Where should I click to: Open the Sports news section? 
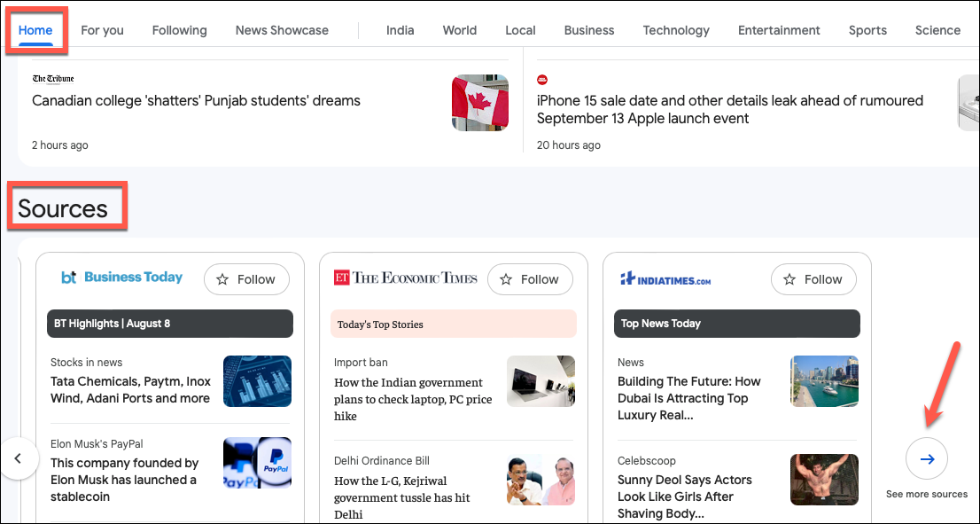pyautogui.click(x=867, y=30)
